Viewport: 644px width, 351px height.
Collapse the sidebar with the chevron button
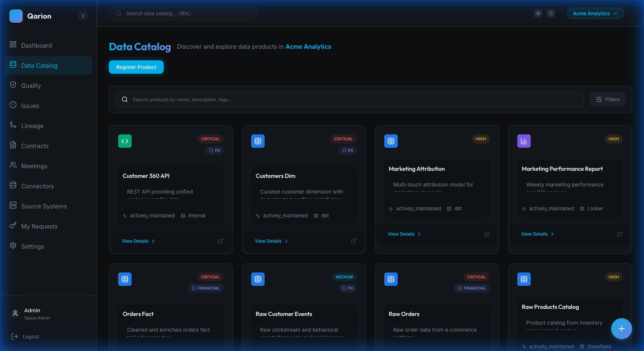83,16
